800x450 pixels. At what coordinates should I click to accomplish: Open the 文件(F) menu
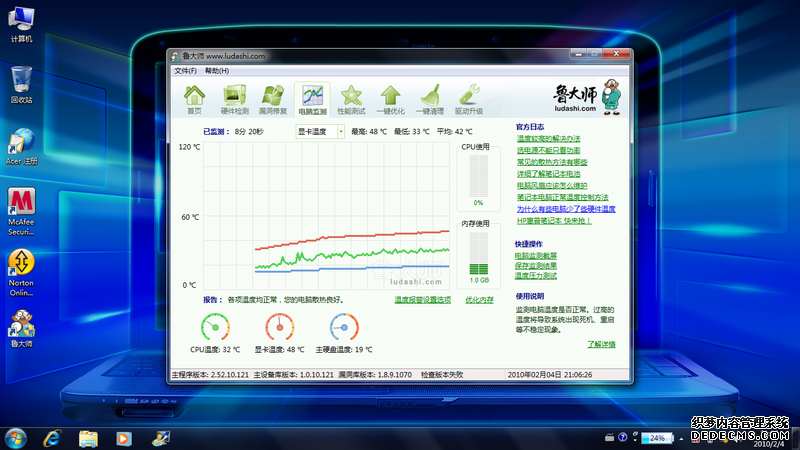click(185, 71)
